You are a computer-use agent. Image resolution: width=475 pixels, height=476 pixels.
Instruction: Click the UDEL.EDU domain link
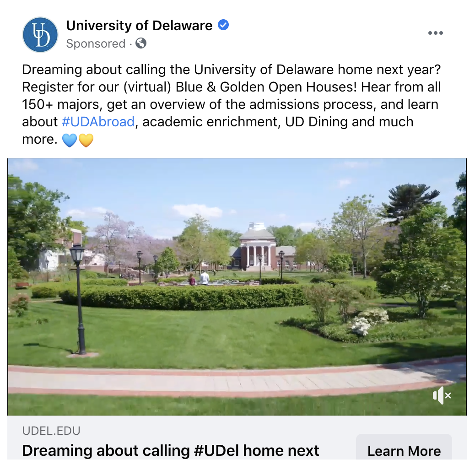coord(51,431)
